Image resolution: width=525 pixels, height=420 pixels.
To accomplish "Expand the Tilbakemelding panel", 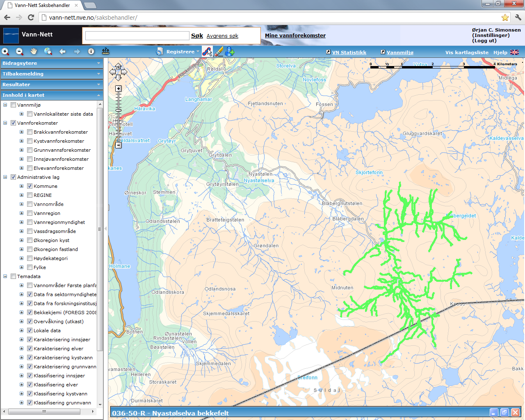I will [52, 74].
